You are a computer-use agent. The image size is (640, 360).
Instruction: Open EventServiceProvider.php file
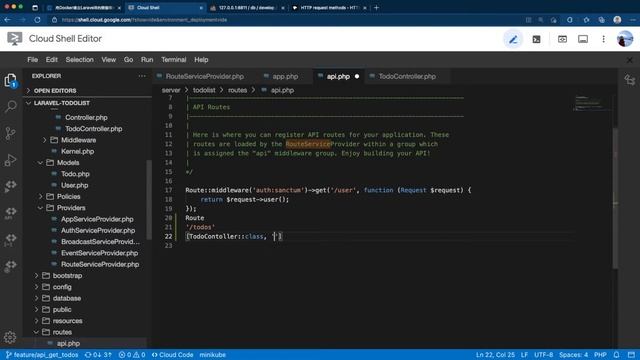[99, 253]
